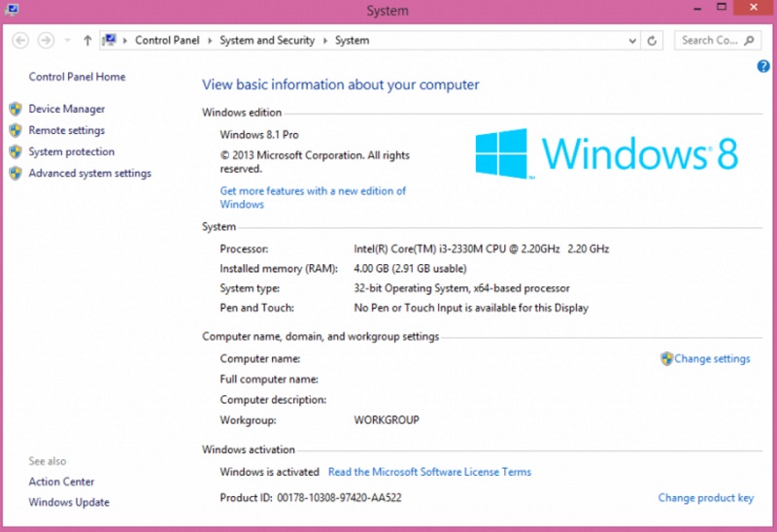Click the Refresh button in address bar
The image size is (777, 532).
click(653, 41)
